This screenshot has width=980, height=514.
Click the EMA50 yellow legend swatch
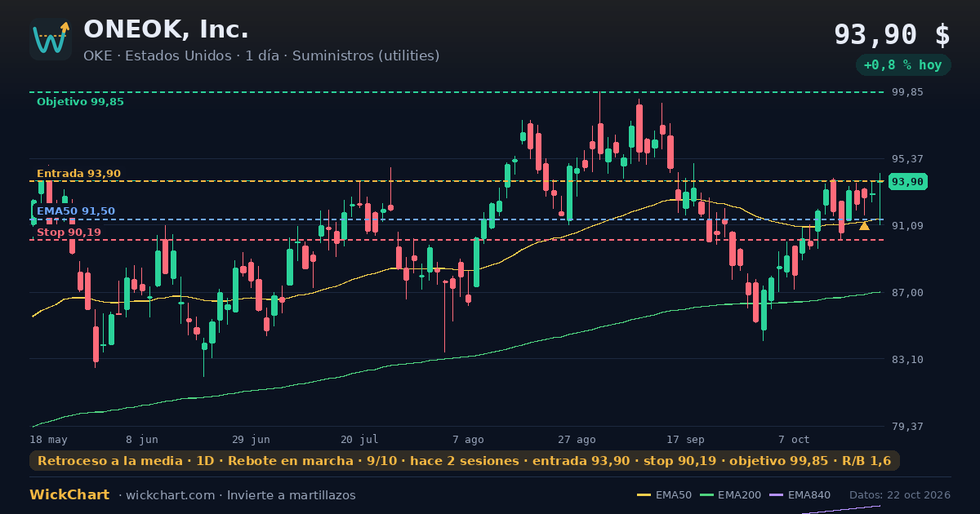point(644,495)
